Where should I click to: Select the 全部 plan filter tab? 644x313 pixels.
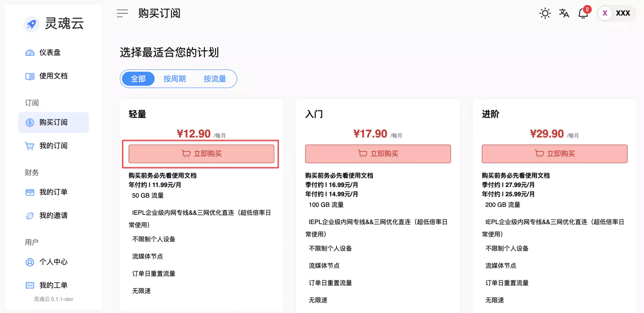coord(138,79)
